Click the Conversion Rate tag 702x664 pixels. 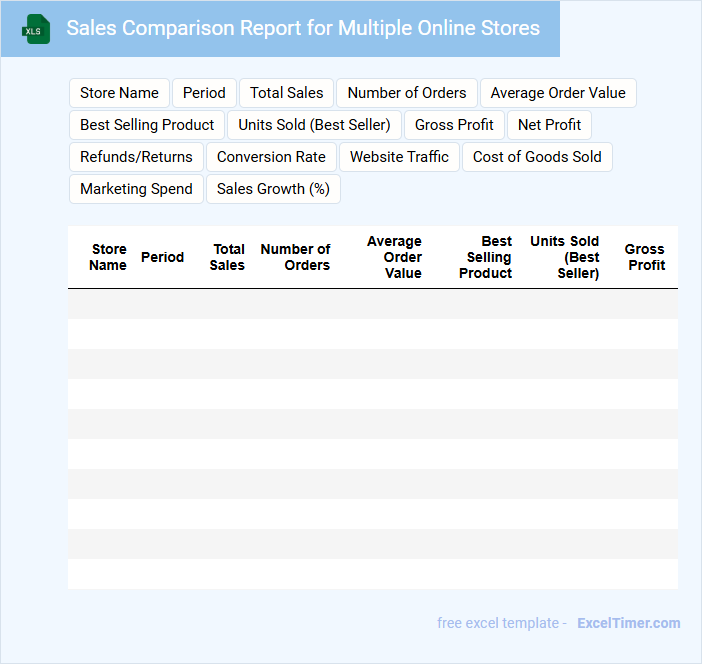[271, 157]
